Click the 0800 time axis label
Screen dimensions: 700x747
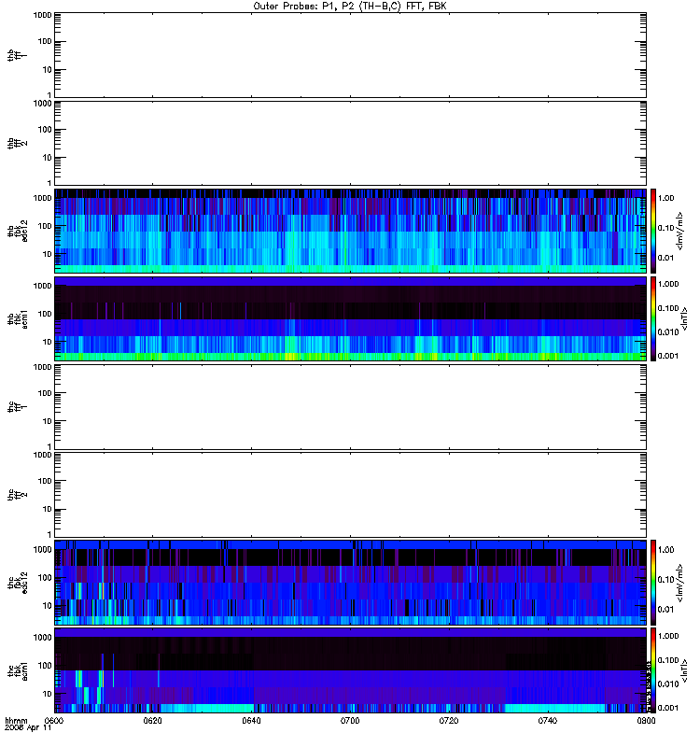pos(646,721)
